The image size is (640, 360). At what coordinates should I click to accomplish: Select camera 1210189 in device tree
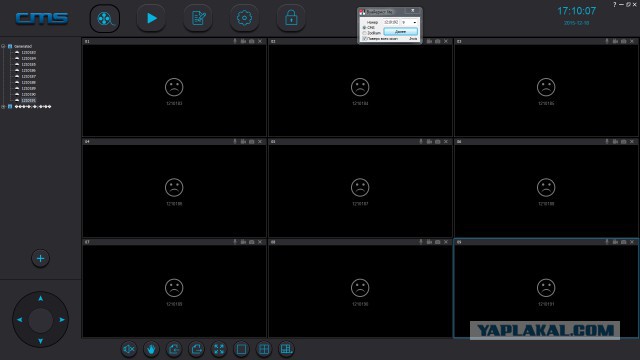point(28,89)
